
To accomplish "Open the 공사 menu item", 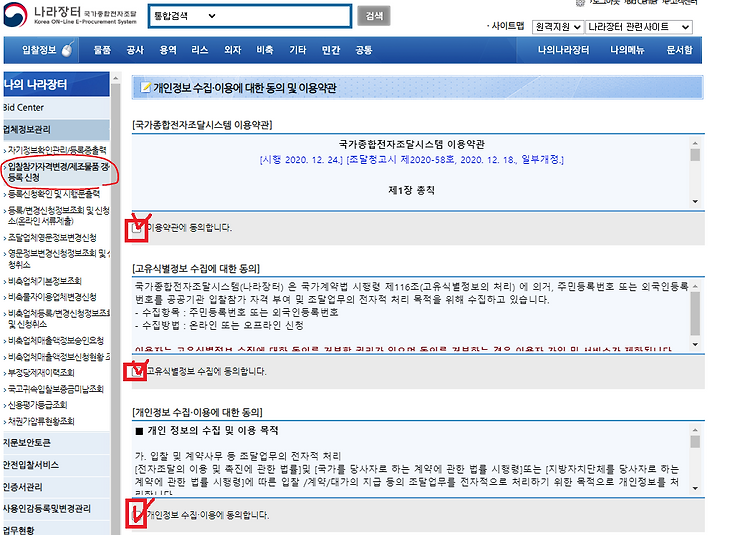I will point(135,50).
